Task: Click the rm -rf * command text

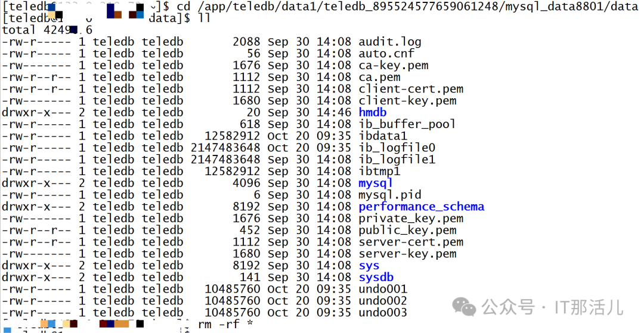Action: 227,324
